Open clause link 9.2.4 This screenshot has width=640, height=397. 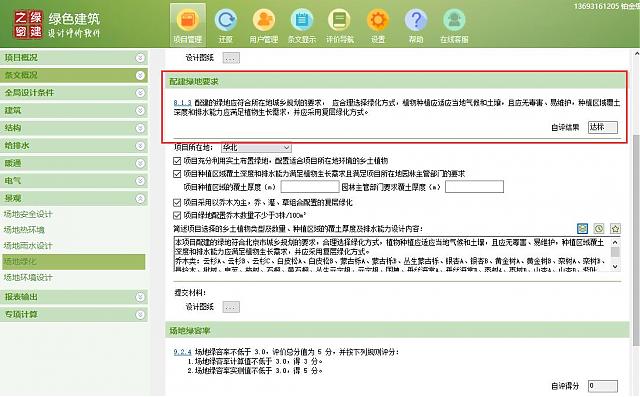(x=182, y=352)
